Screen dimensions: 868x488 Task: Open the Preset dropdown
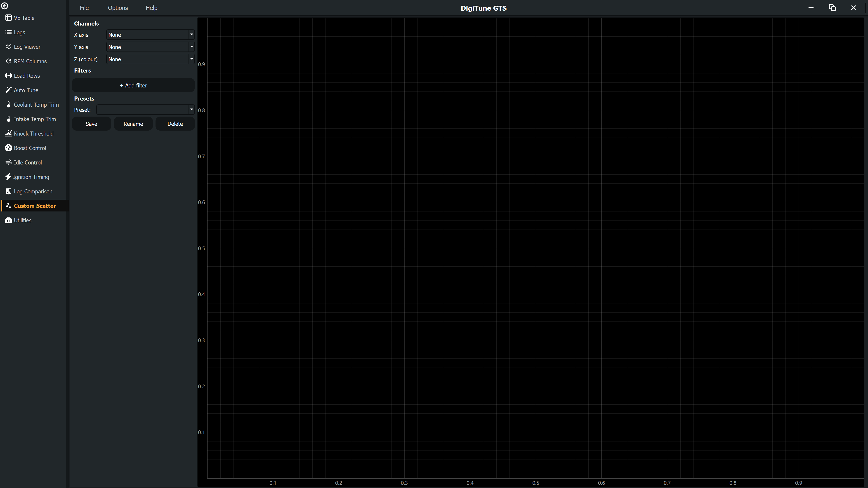(x=146, y=110)
